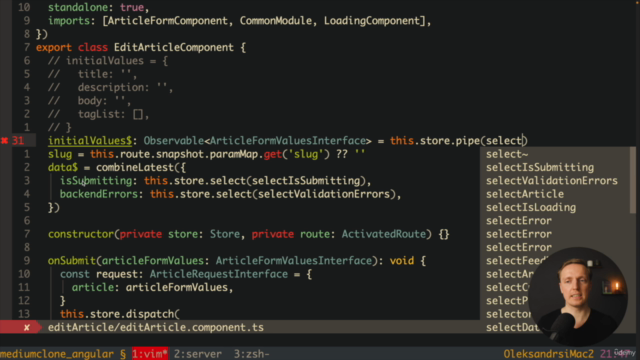Viewport: 640px width, 360px height.
Task: Click the constructor keyword
Action: click(81, 234)
